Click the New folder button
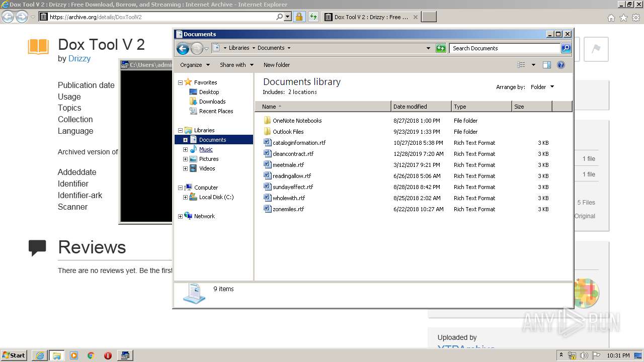This screenshot has height=362, width=644. coord(277,65)
